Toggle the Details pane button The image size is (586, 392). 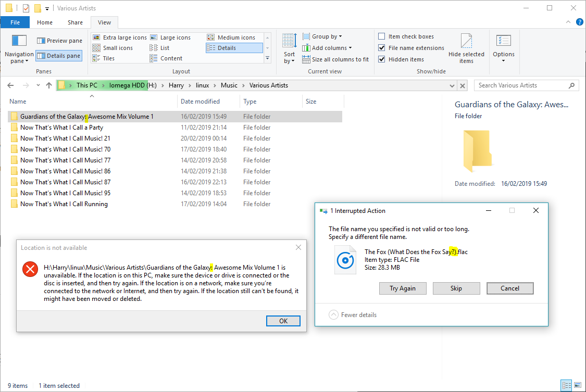click(59, 56)
